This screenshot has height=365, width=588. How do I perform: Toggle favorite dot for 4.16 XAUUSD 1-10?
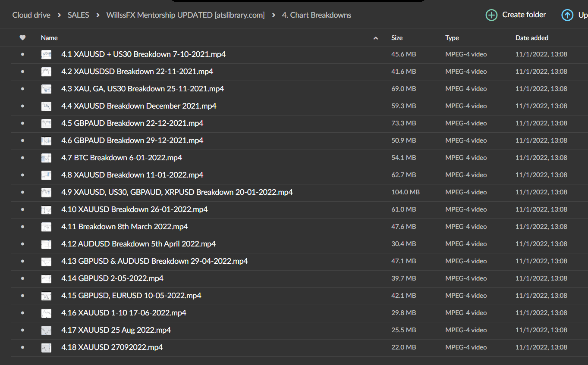[22, 313]
